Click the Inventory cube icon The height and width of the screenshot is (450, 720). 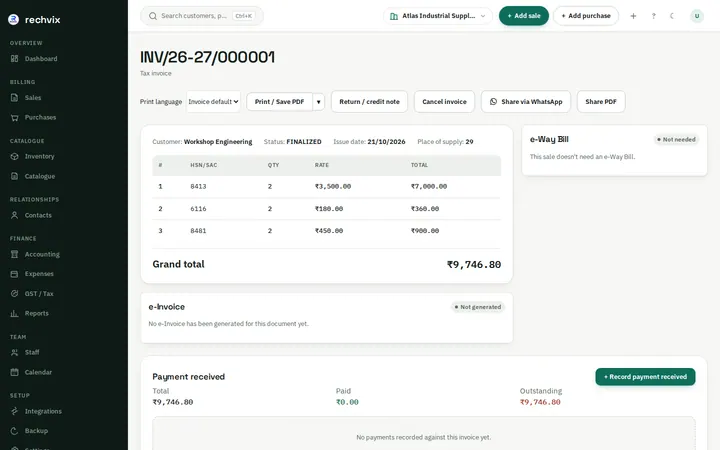(15, 157)
